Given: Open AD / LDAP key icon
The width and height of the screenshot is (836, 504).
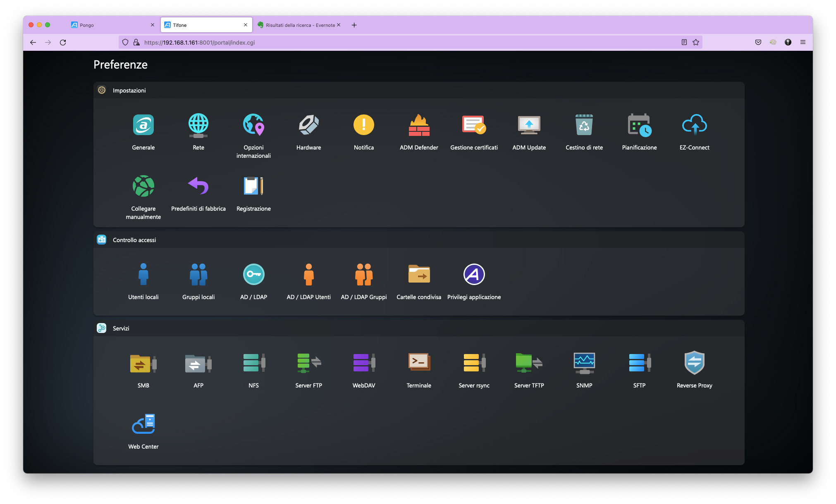Looking at the screenshot, I should pos(253,275).
